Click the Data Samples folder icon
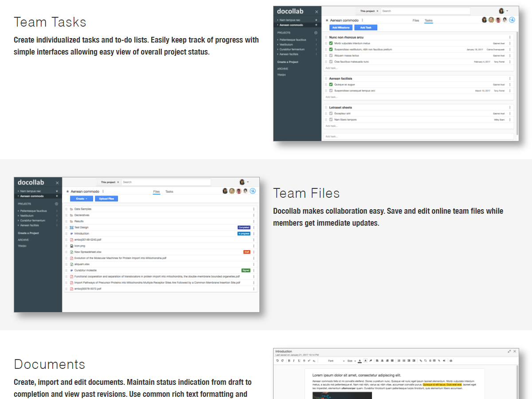Viewport: 532px width, 399px height. coord(71,209)
